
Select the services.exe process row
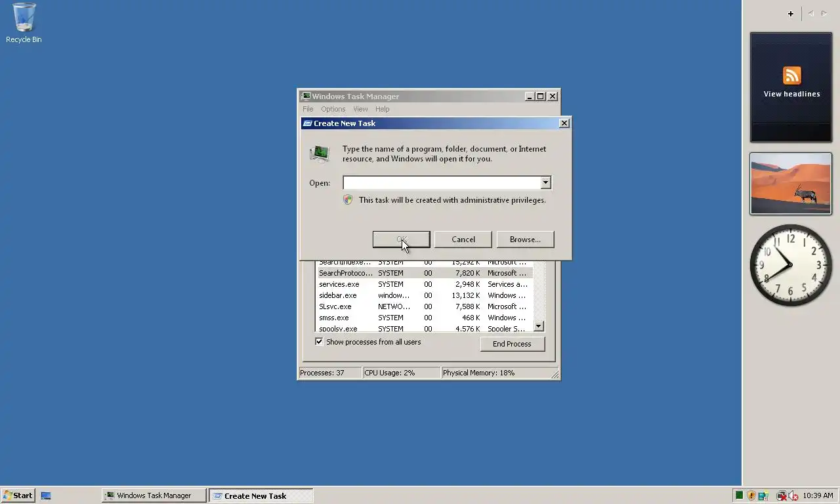click(x=425, y=284)
